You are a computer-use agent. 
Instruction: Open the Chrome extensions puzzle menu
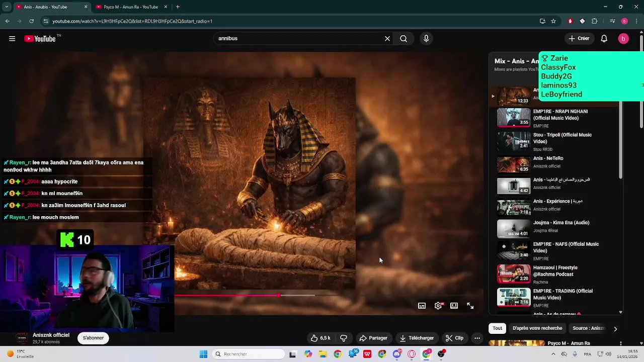click(x=595, y=21)
